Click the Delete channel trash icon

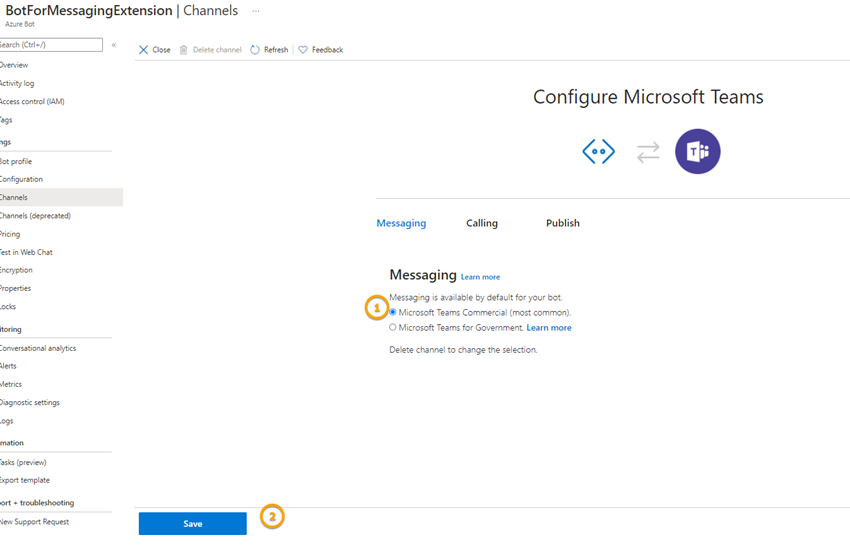[183, 50]
